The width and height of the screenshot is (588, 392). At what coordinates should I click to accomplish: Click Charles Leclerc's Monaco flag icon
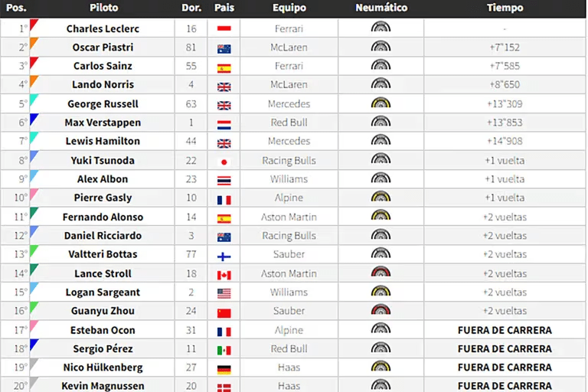224,29
